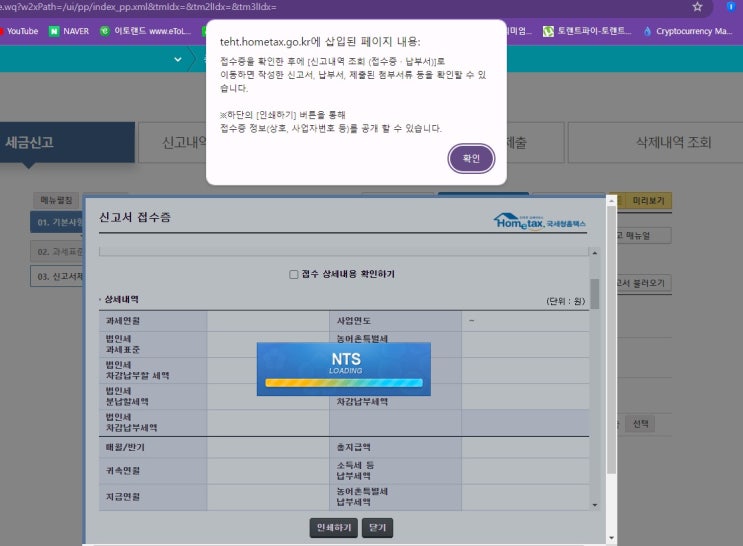
Task: Confirm the alert with 확인 button
Action: pyautogui.click(x=471, y=158)
